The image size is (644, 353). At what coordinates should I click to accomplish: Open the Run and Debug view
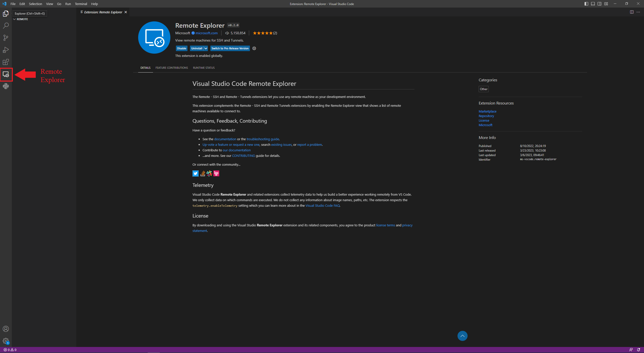[x=6, y=50]
